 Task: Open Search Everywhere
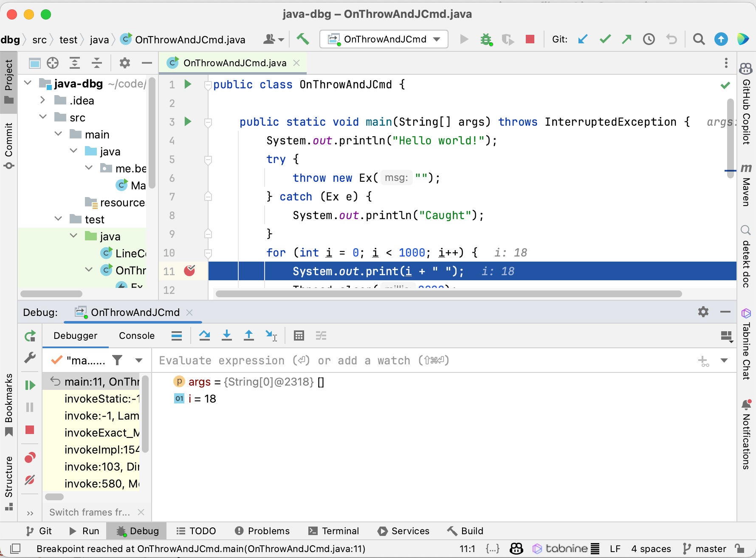[x=699, y=39]
